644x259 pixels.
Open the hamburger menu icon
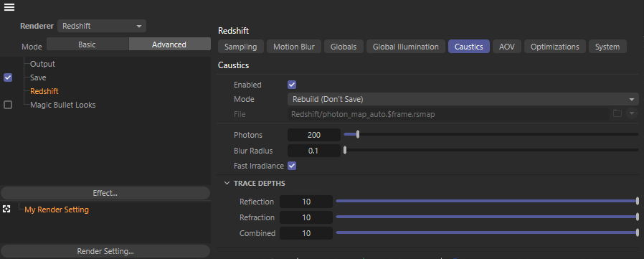click(x=9, y=7)
